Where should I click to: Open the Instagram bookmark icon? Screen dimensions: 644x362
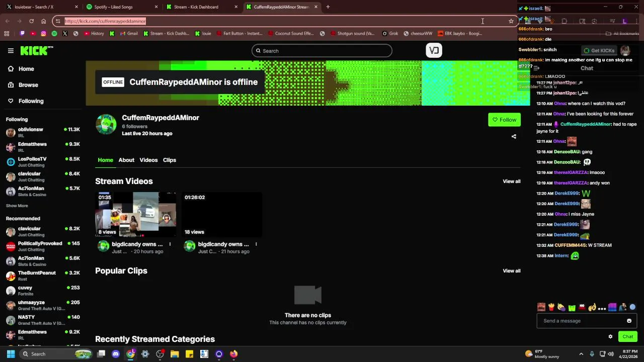[x=44, y=34]
